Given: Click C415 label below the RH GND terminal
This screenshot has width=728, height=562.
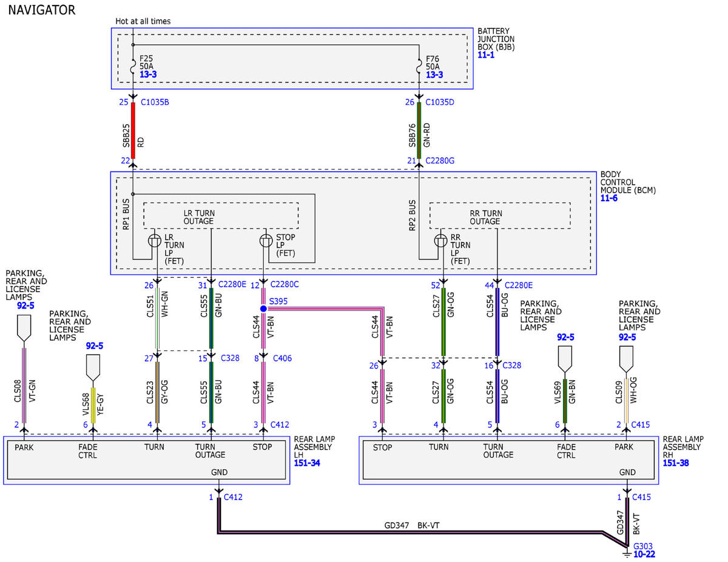Looking at the screenshot, I should [641, 497].
